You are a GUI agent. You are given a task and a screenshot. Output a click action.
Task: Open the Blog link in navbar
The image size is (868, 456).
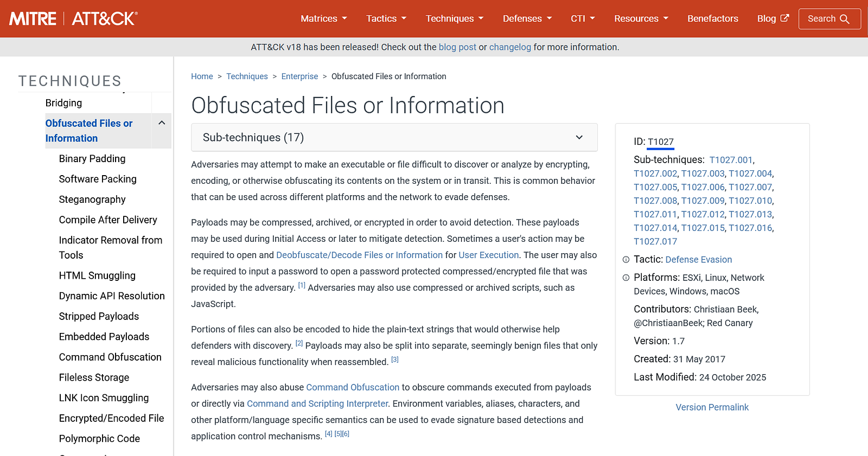[773, 18]
